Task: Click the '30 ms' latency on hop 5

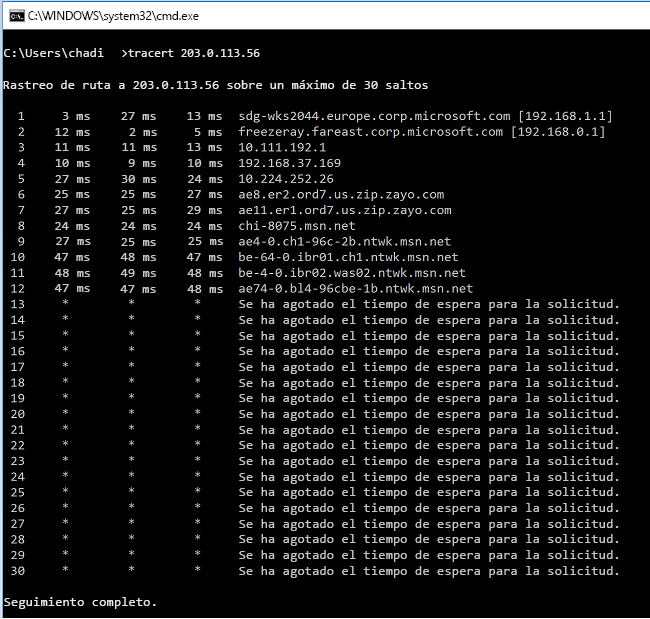Action: (x=139, y=179)
